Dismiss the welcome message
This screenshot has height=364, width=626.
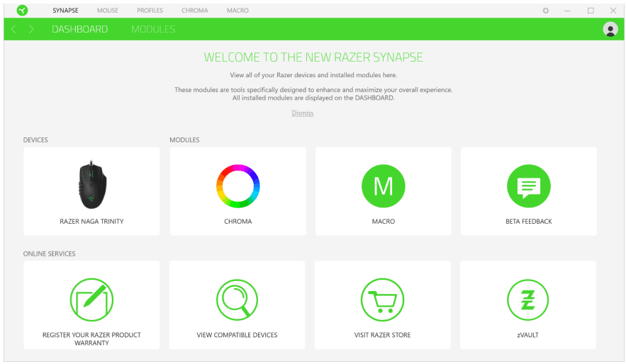point(303,113)
